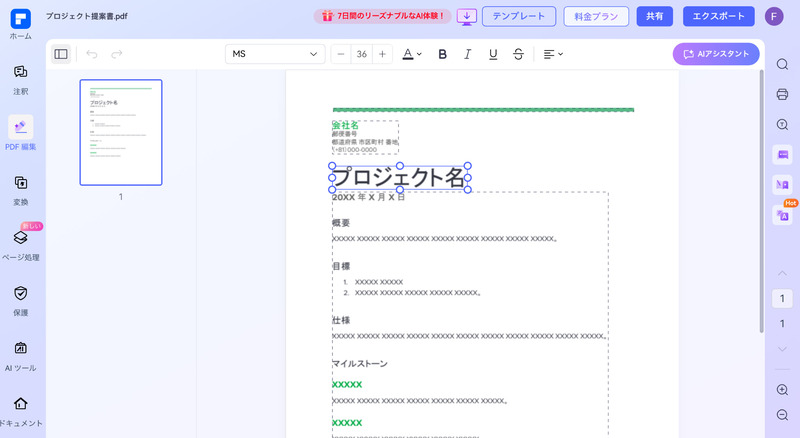Click the 概要 heading in document
This screenshot has width=800, height=438.
(341, 223)
